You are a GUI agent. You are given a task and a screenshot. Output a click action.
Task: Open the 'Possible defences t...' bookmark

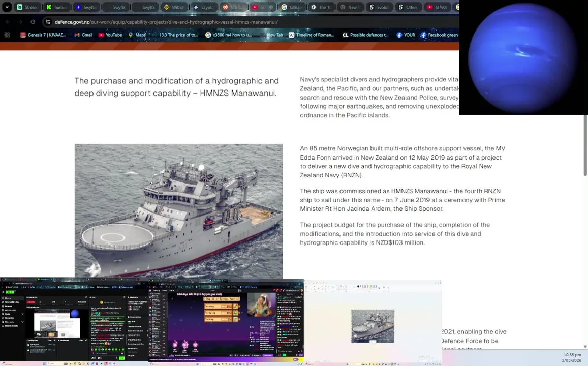[x=365, y=35]
